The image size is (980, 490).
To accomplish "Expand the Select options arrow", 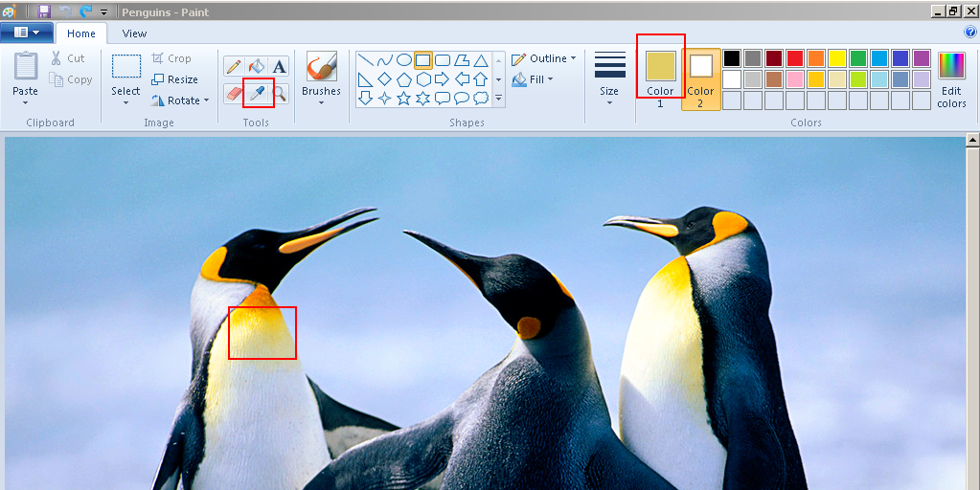I will (125, 103).
